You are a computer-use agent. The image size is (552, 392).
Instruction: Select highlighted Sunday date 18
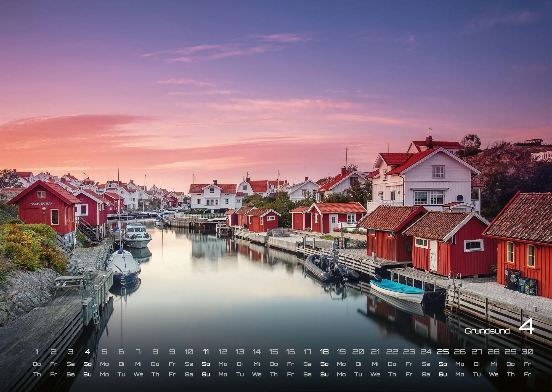click(x=324, y=352)
